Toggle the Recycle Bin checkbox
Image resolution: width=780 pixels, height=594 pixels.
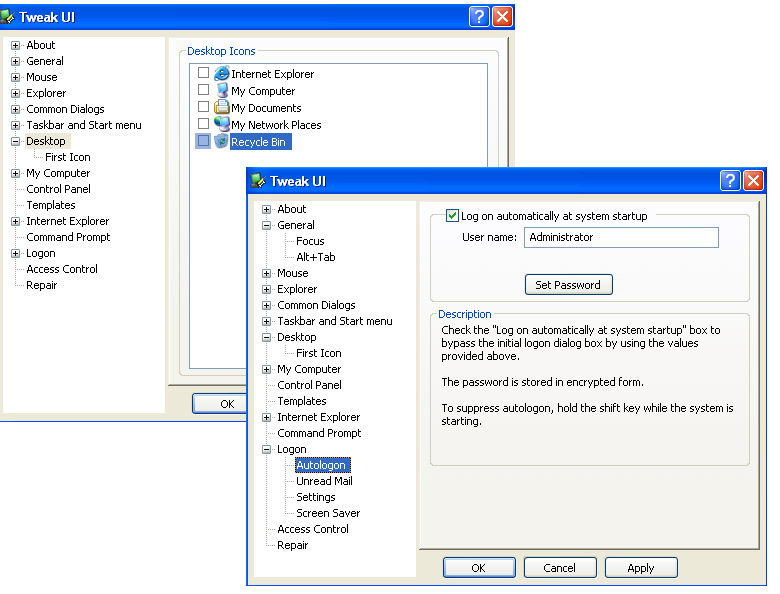coord(203,140)
